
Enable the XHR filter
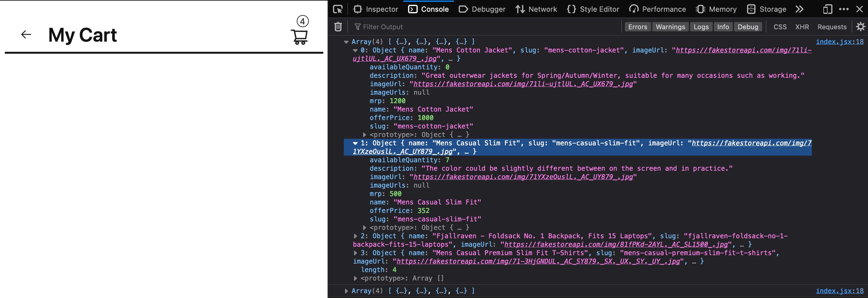click(802, 27)
